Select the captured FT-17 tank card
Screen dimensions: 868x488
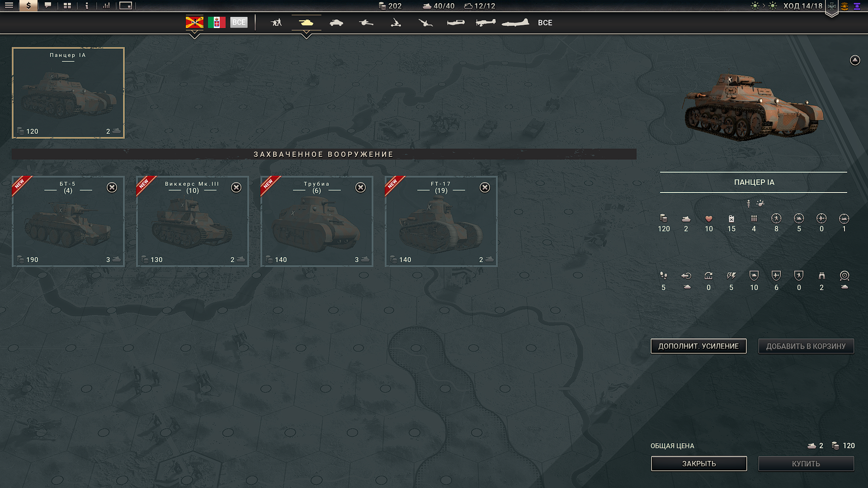click(441, 221)
